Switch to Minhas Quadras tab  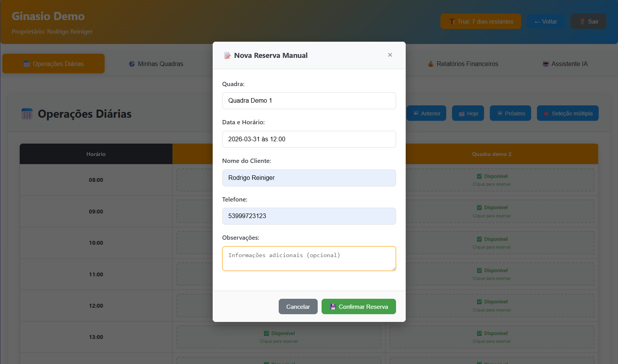point(156,64)
